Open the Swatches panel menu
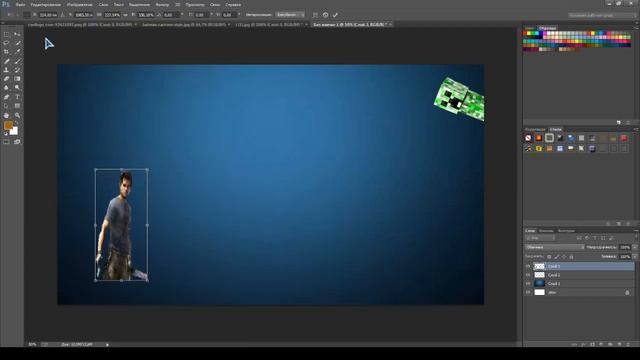 click(636, 28)
